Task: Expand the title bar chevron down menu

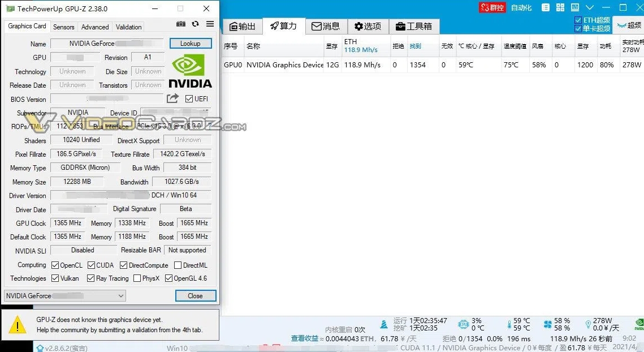Action: tap(590, 8)
